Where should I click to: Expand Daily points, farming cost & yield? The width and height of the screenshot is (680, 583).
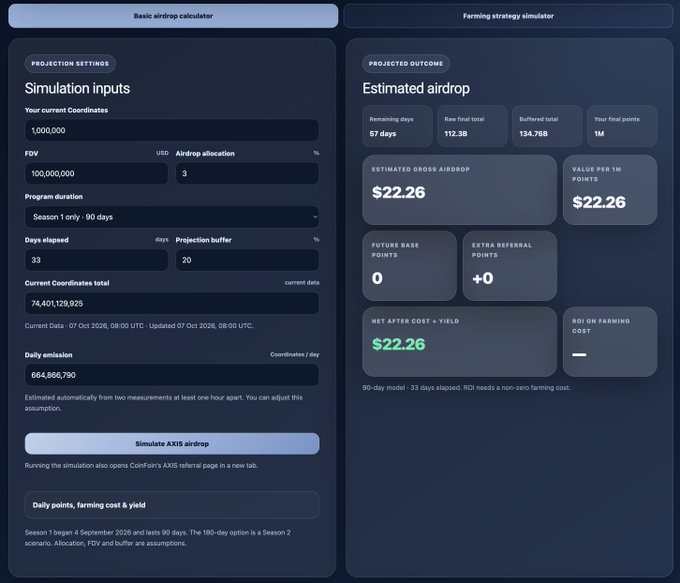172,505
